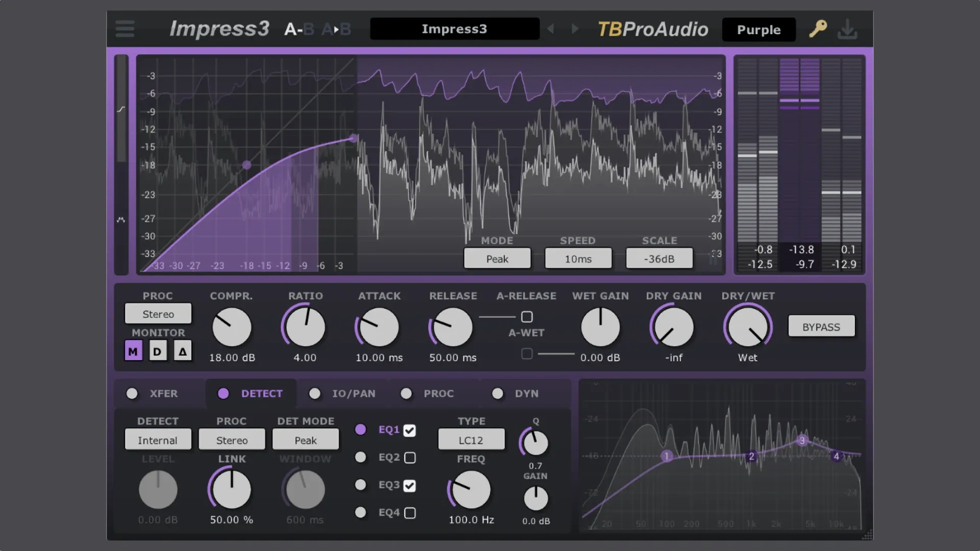Screen dimensions: 980x551
Task: Select the waveform view icon
Action: pos(121,219)
